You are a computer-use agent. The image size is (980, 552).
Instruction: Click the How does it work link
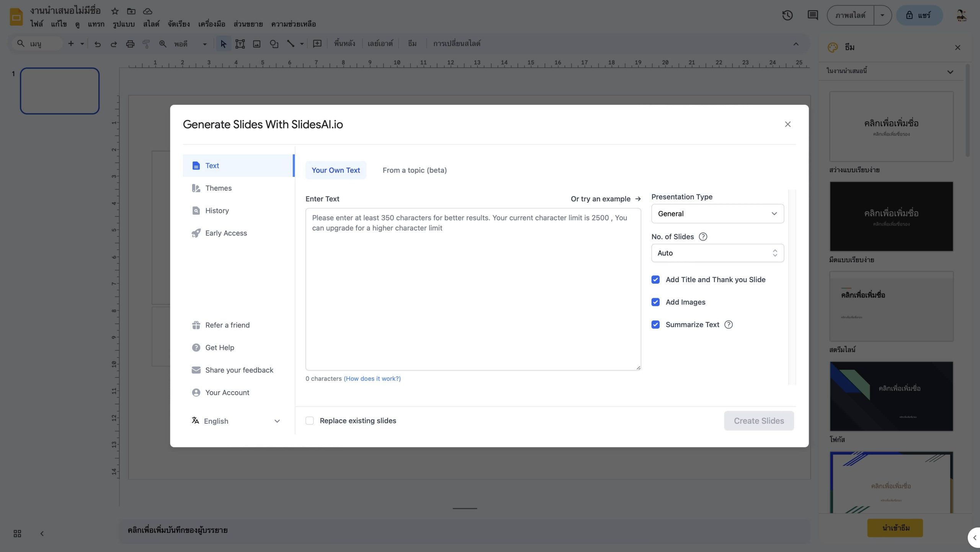coord(372,379)
